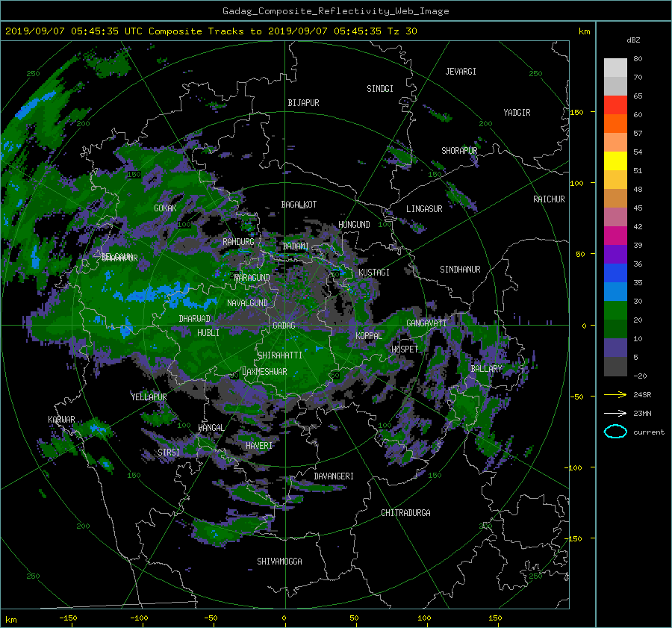The image size is (672, 628).
Task: Click the RAICHUR city label
Action: point(549,199)
